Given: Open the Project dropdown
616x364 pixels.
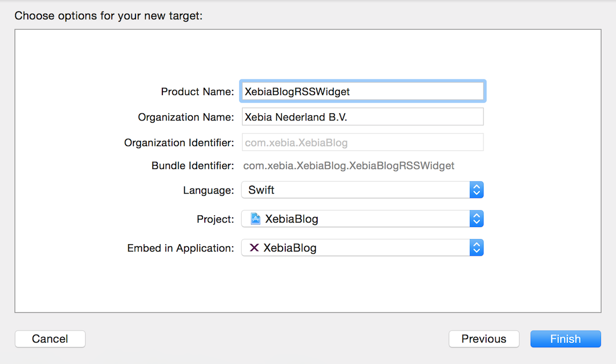Looking at the screenshot, I should pos(363,219).
